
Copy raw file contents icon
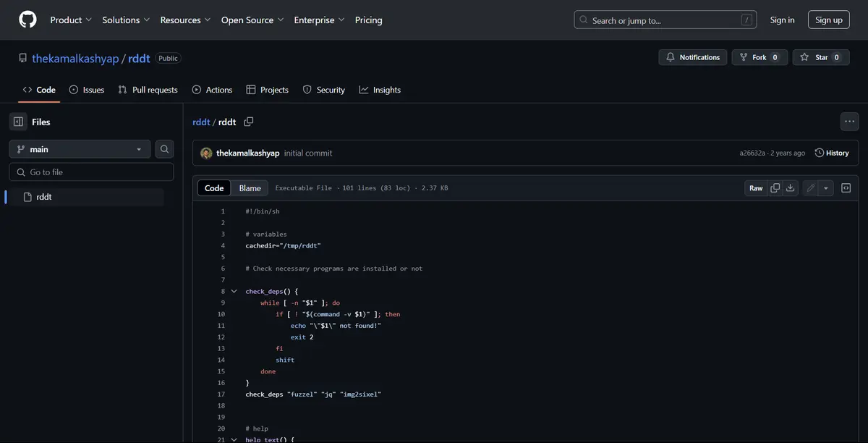click(x=775, y=188)
